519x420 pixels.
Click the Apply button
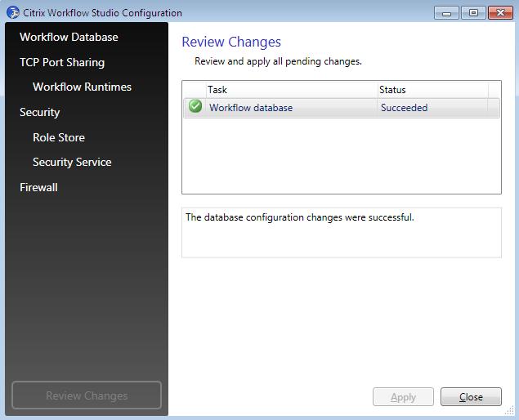403,397
